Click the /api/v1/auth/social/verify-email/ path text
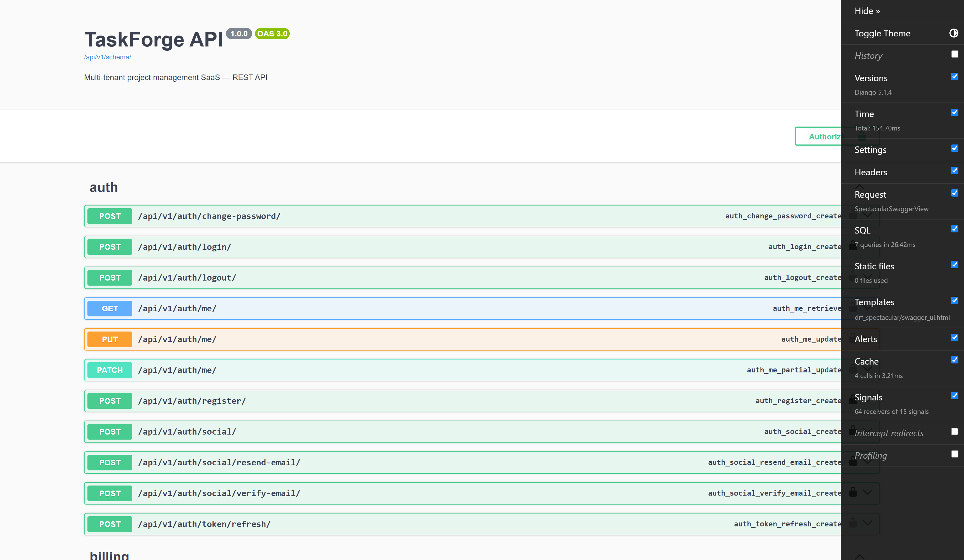964x560 pixels. click(219, 493)
